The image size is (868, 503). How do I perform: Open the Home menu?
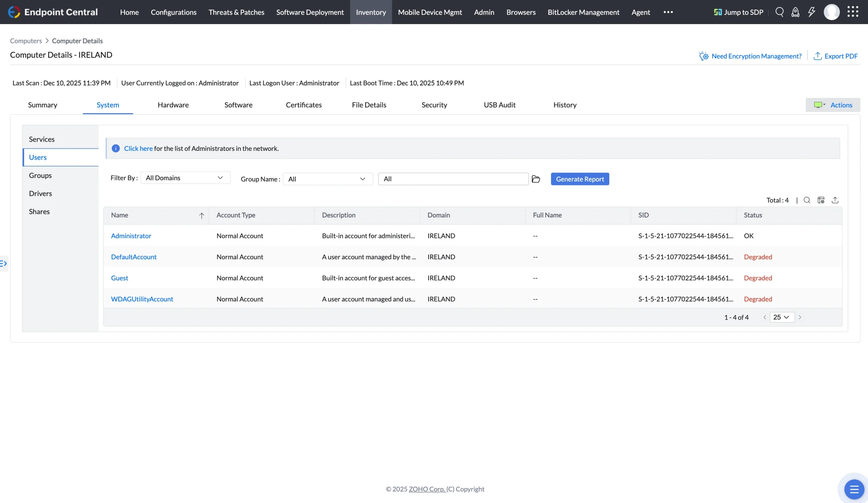tap(130, 12)
